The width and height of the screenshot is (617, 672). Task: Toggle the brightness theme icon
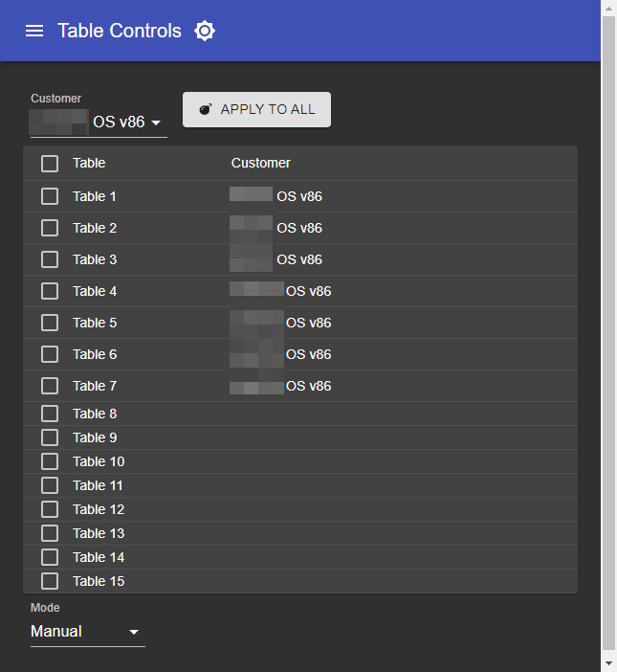pos(205,31)
